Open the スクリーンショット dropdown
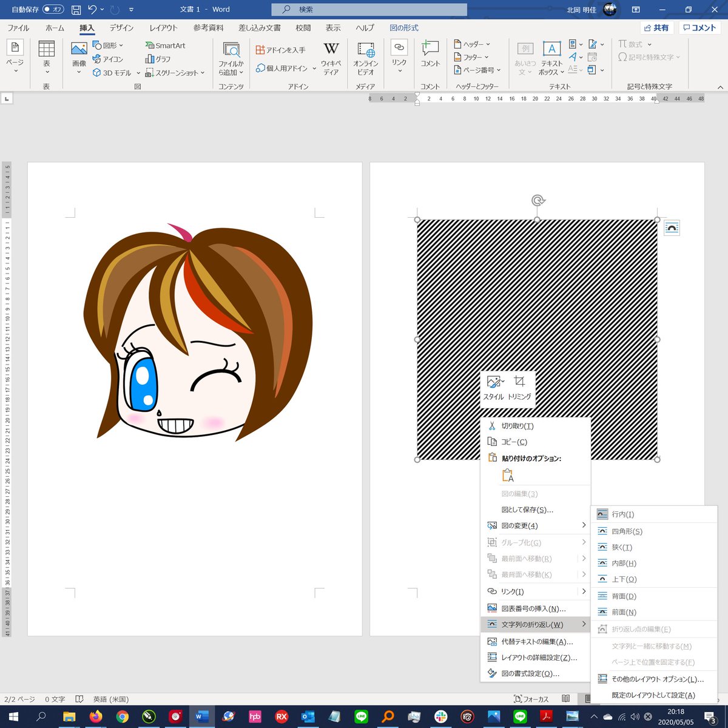The image size is (728, 728). [175, 73]
